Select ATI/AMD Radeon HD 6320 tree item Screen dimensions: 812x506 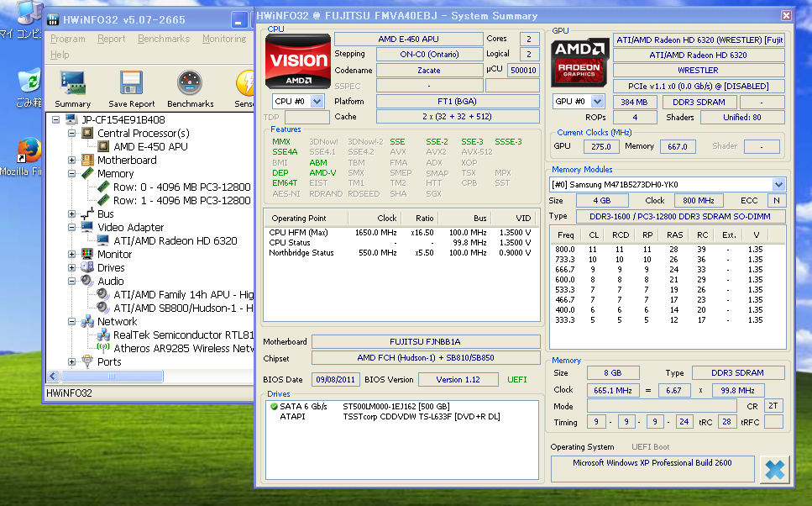click(x=175, y=240)
